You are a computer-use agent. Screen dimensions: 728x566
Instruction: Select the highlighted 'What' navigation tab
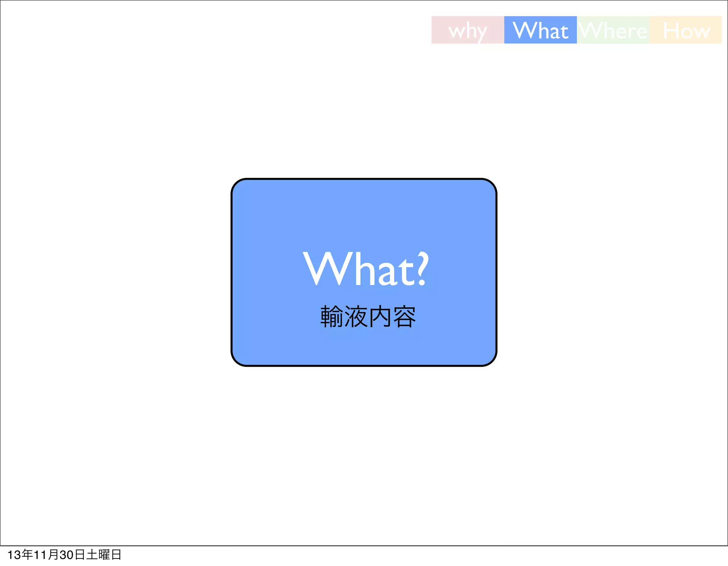(x=540, y=30)
